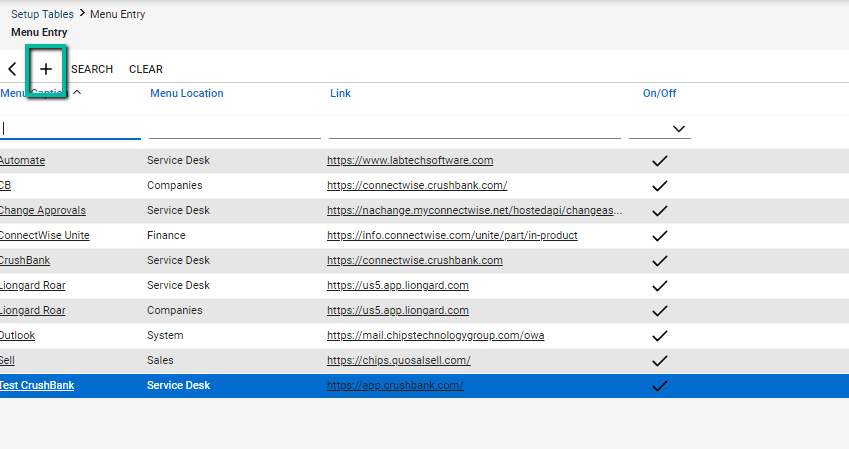Image resolution: width=849 pixels, height=449 pixels.
Task: Select 'Companies' cell in CB row
Action: (x=174, y=185)
